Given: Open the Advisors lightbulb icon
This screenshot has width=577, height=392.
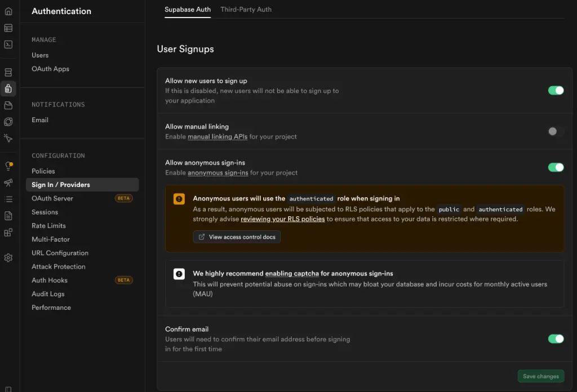Looking at the screenshot, I should (8, 166).
